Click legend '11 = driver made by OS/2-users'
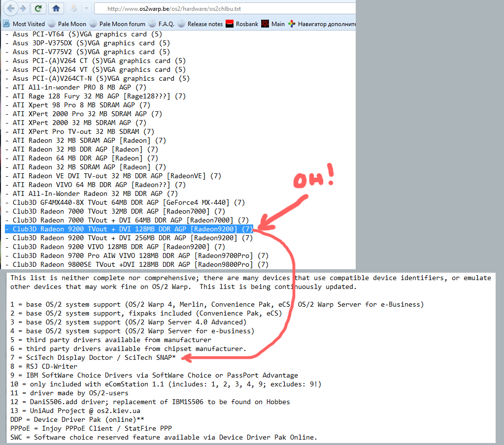 point(69,393)
